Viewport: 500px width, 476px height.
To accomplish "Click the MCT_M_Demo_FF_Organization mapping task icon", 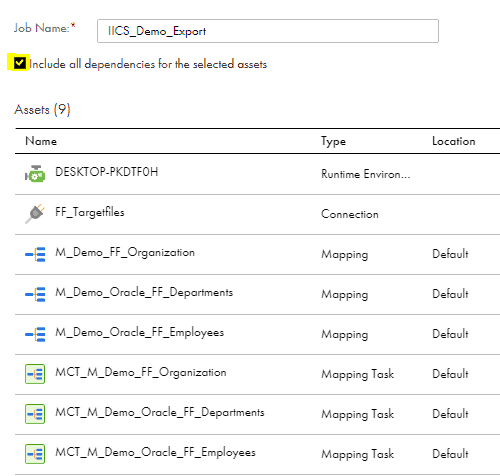I will point(35,374).
